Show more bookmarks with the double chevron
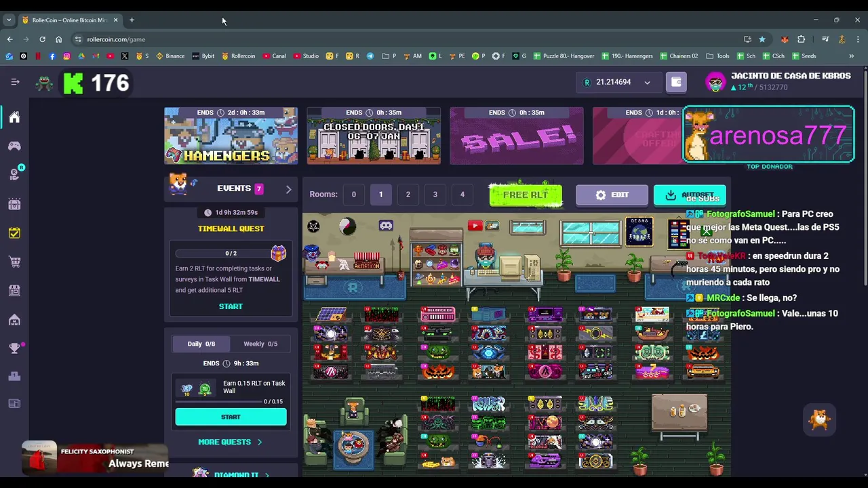Viewport: 868px width, 488px height. tap(852, 56)
